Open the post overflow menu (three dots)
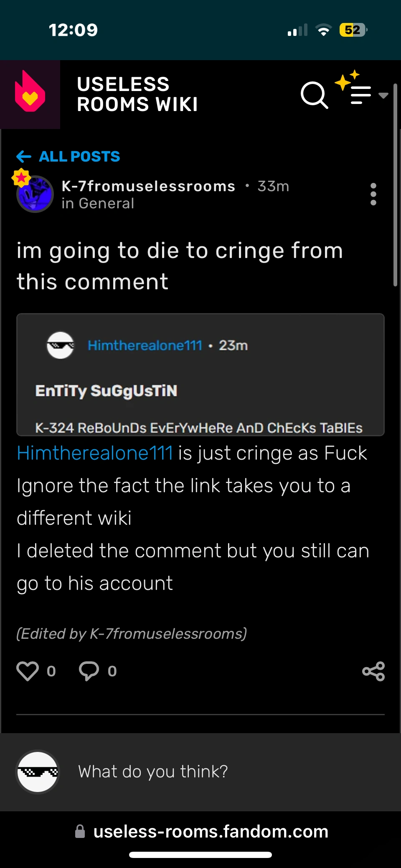The width and height of the screenshot is (401, 868). (373, 194)
